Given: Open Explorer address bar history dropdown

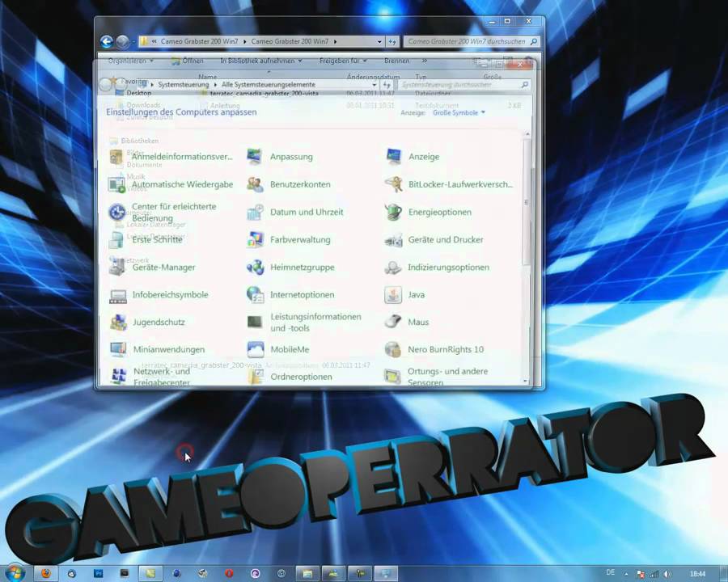Looking at the screenshot, I should coord(380,42).
